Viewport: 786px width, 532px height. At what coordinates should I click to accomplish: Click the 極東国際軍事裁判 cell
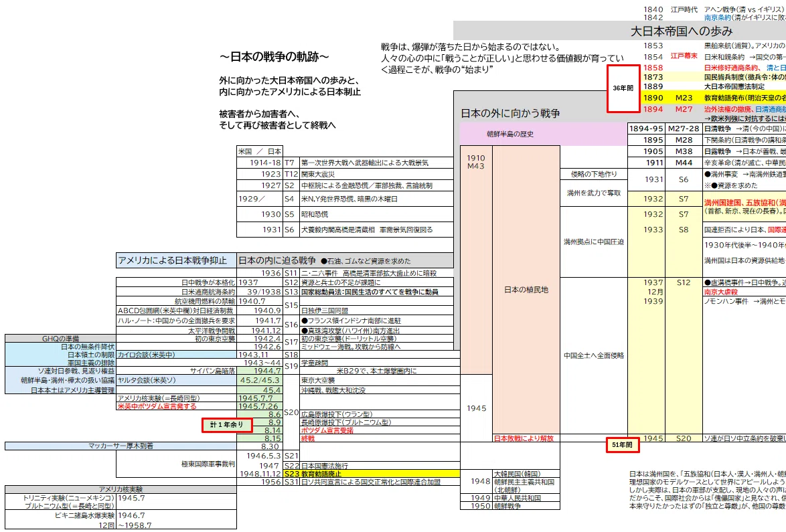176,464
